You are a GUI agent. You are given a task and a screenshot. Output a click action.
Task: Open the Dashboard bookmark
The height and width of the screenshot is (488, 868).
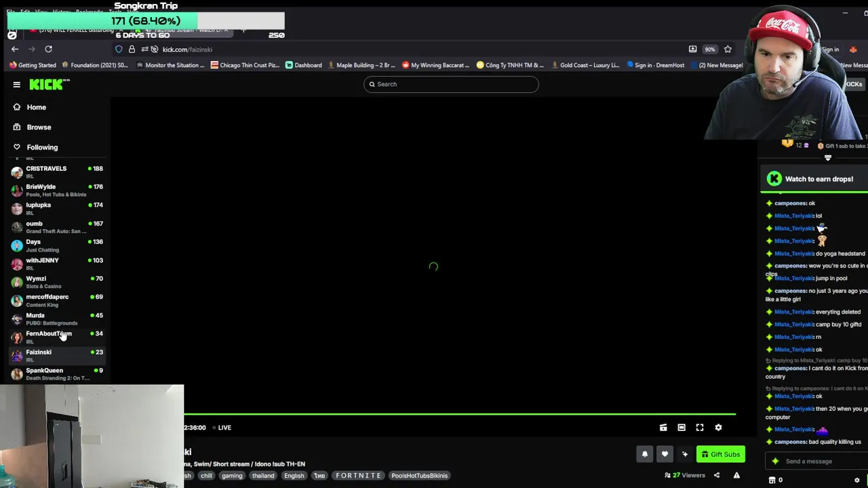pyautogui.click(x=304, y=65)
